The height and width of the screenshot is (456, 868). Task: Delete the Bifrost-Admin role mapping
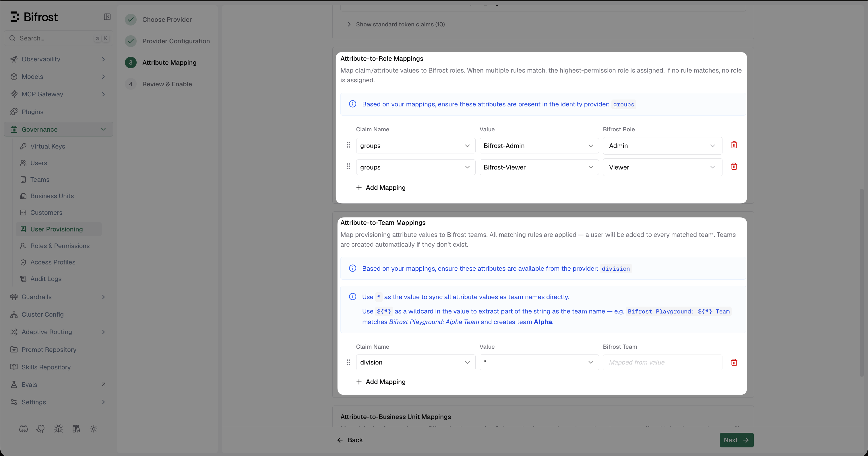point(734,145)
